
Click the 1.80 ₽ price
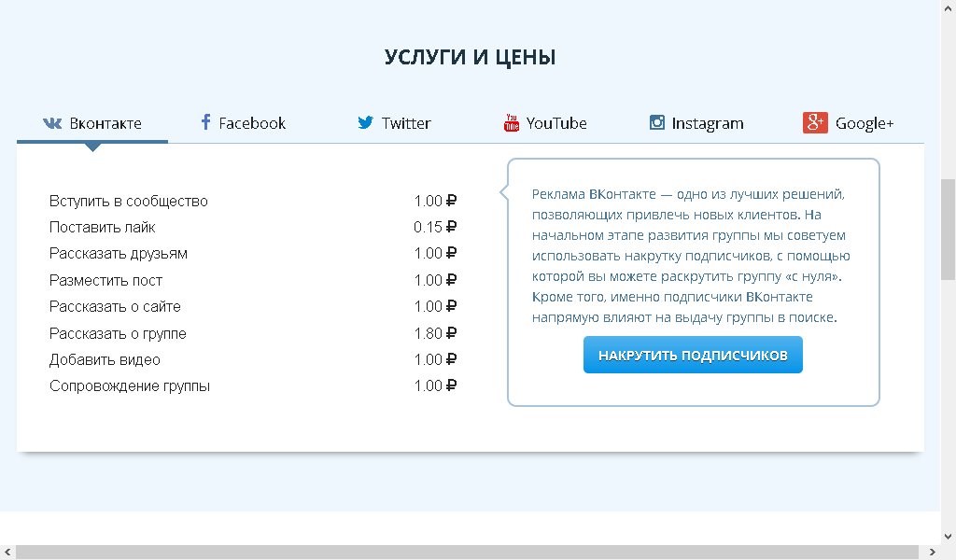(x=435, y=333)
